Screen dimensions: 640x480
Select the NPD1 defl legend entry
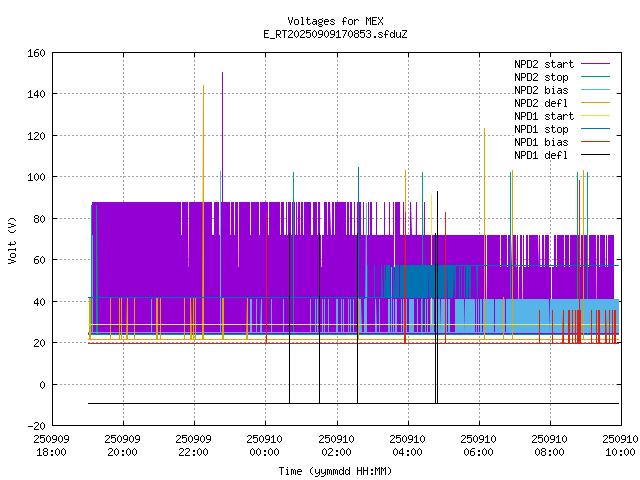[544, 155]
